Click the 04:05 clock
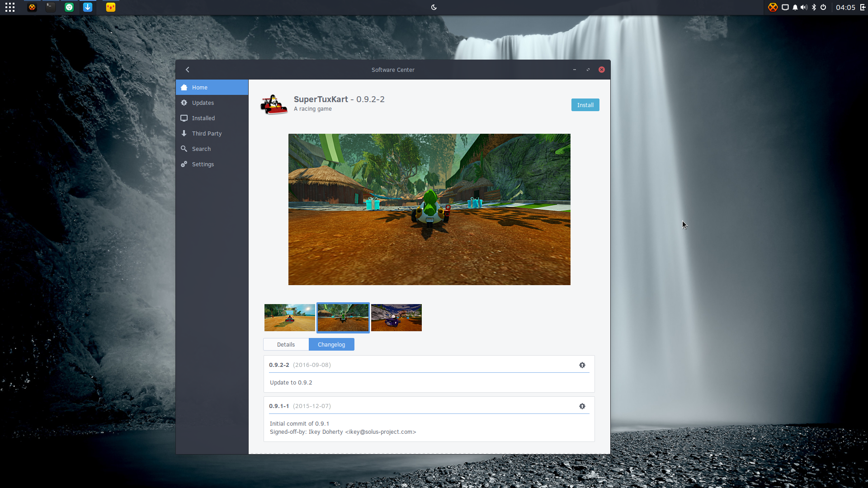 click(845, 7)
